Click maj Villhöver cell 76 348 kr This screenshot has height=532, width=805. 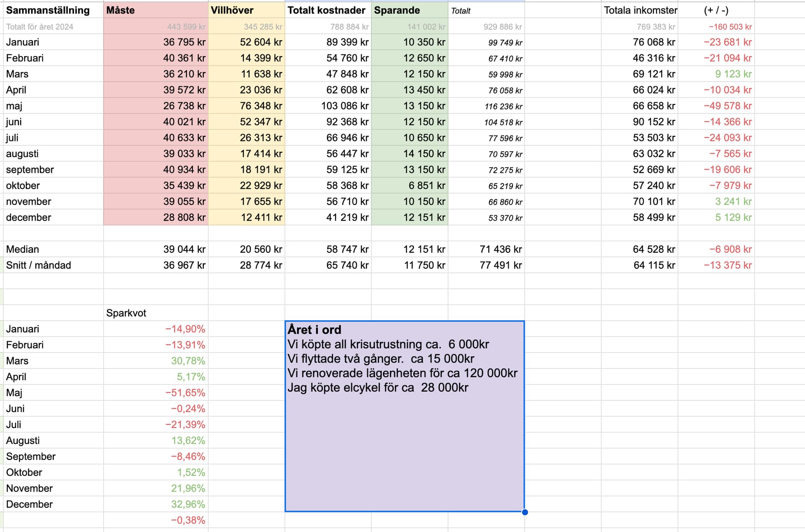(261, 106)
